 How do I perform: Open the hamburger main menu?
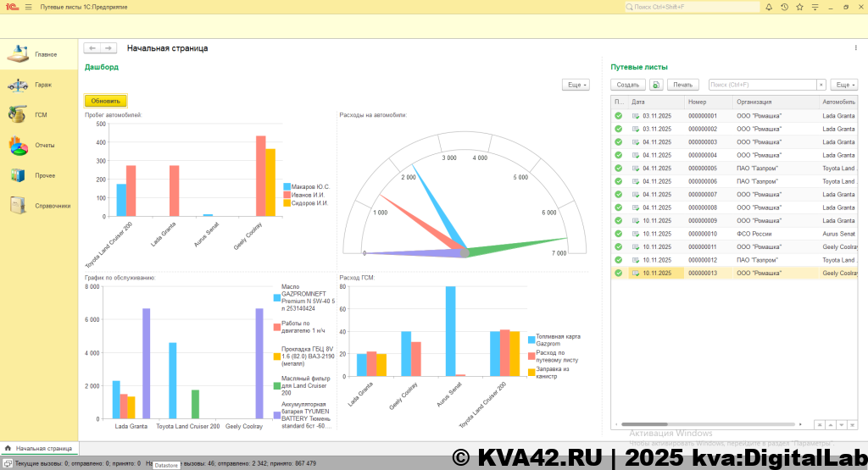[29, 7]
